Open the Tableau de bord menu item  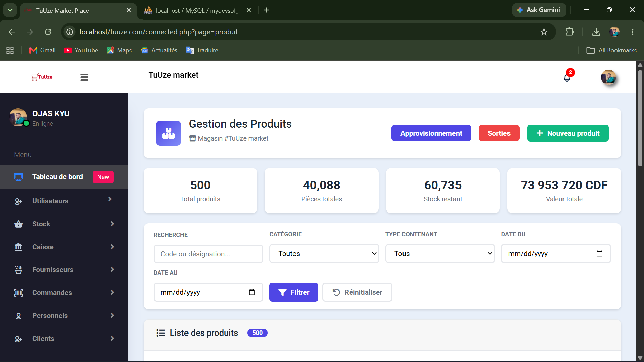tap(64, 177)
